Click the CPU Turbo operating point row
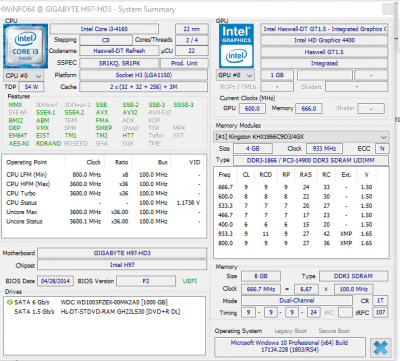The width and height of the screenshot is (400, 361). 104,193
